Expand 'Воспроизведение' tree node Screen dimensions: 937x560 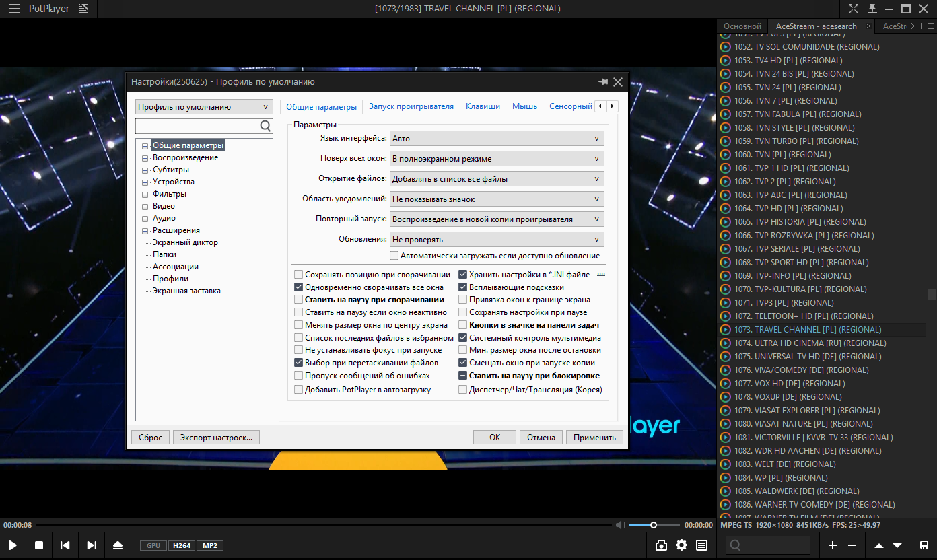[x=145, y=158]
